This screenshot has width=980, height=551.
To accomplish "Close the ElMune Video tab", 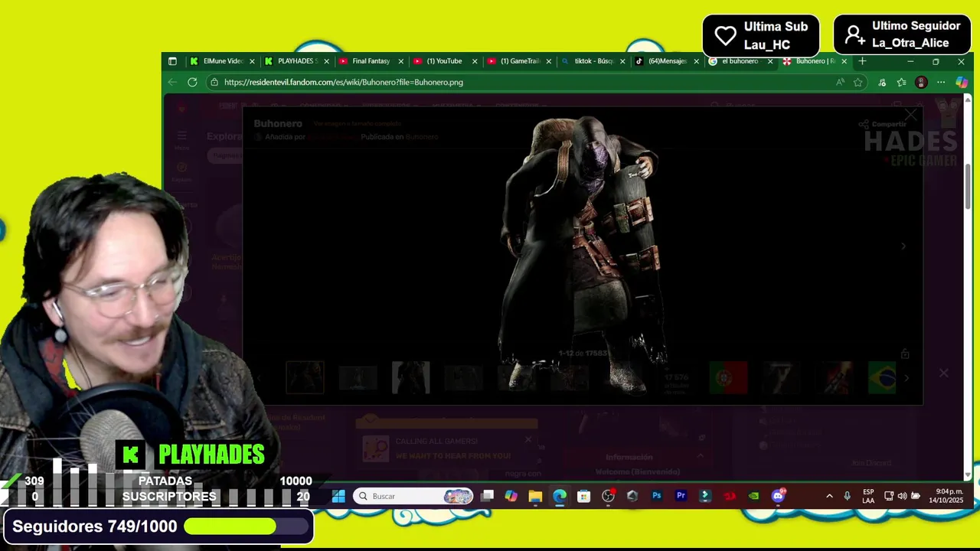I will click(x=252, y=61).
